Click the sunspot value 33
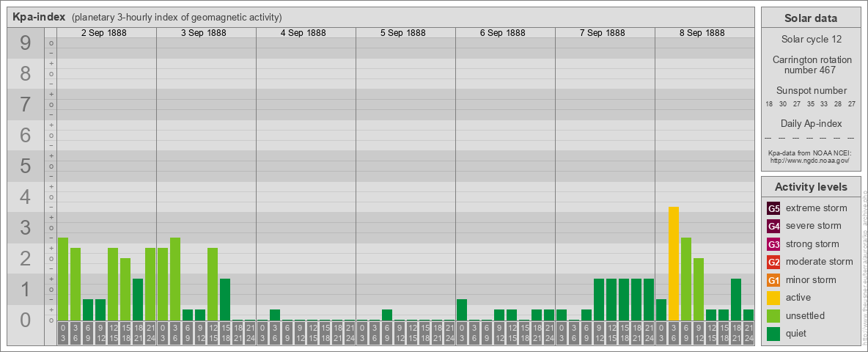The width and height of the screenshot is (868, 352). coord(825,104)
